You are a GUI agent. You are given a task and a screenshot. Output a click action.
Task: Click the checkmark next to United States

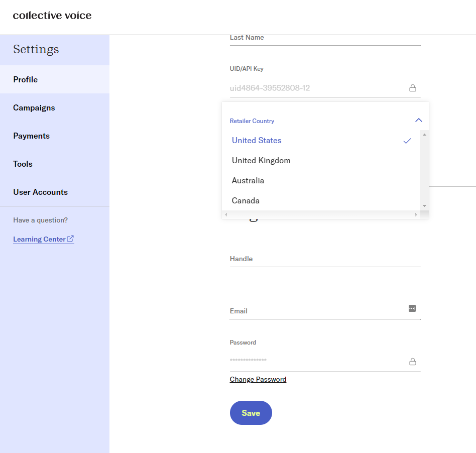[x=407, y=141]
